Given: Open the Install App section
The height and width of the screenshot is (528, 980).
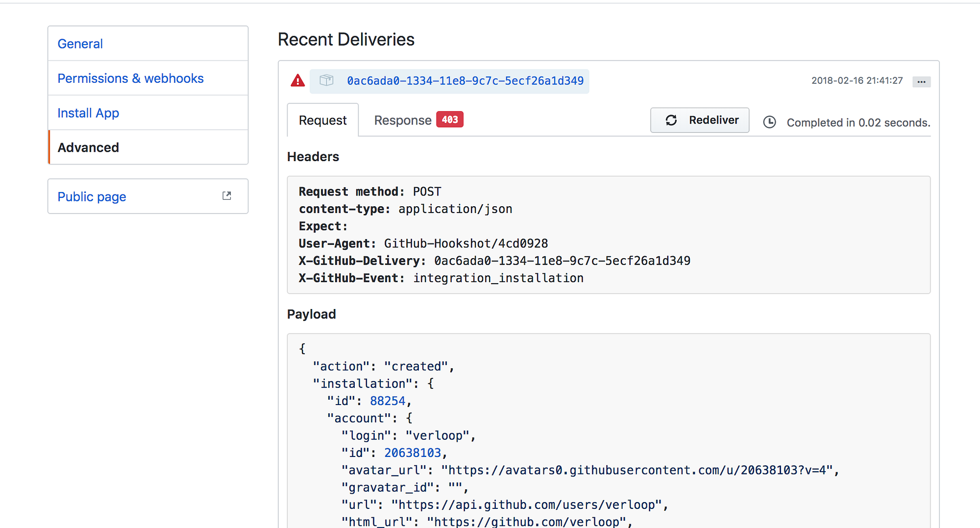Looking at the screenshot, I should point(148,113).
